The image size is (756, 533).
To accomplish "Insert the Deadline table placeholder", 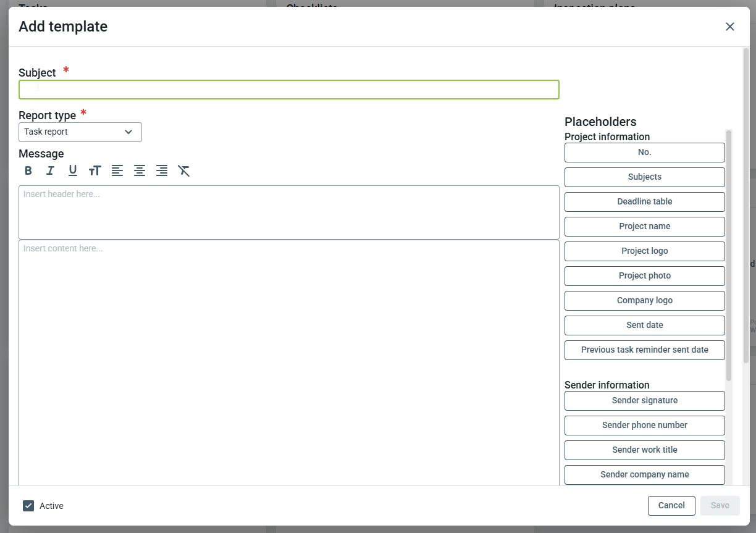I will tap(644, 202).
